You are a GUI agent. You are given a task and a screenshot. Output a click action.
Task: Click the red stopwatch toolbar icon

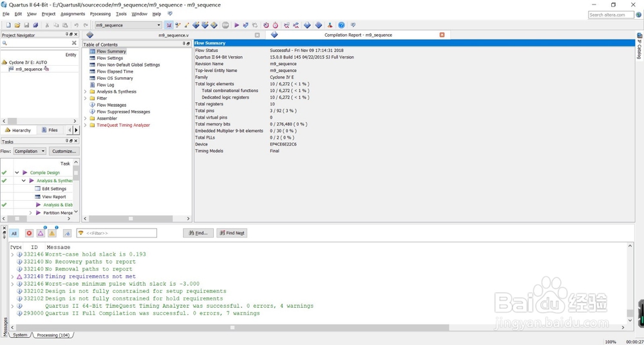(x=275, y=25)
